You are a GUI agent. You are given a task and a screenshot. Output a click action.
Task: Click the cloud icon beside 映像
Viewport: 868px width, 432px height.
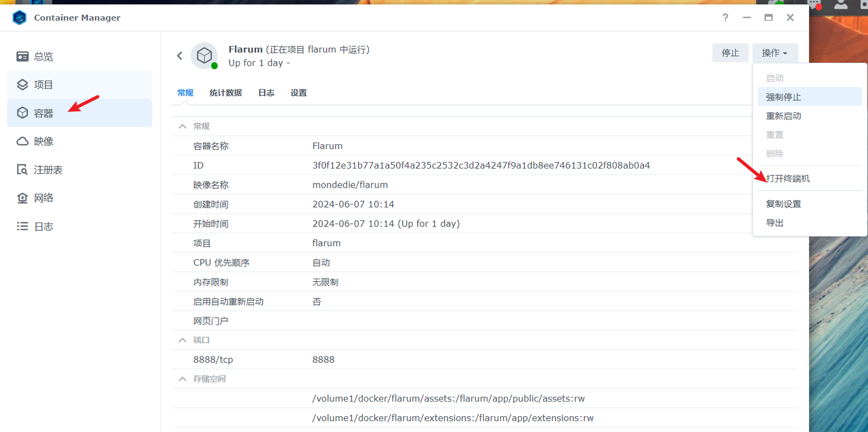tap(22, 141)
